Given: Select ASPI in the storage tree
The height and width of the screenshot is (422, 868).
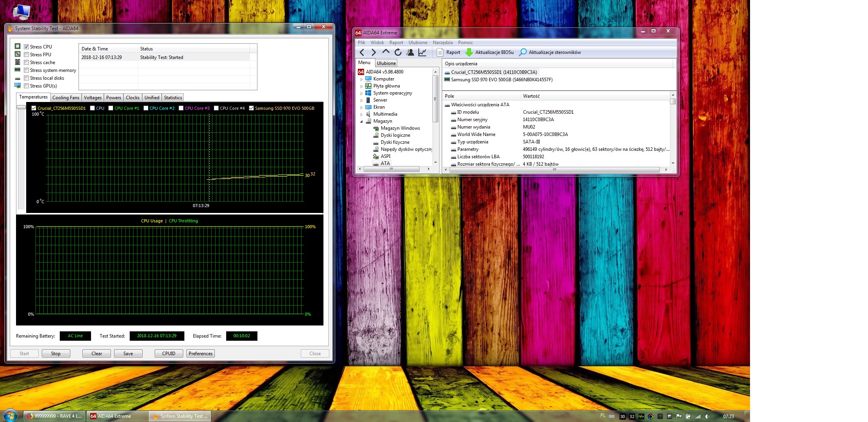Looking at the screenshot, I should [x=382, y=156].
